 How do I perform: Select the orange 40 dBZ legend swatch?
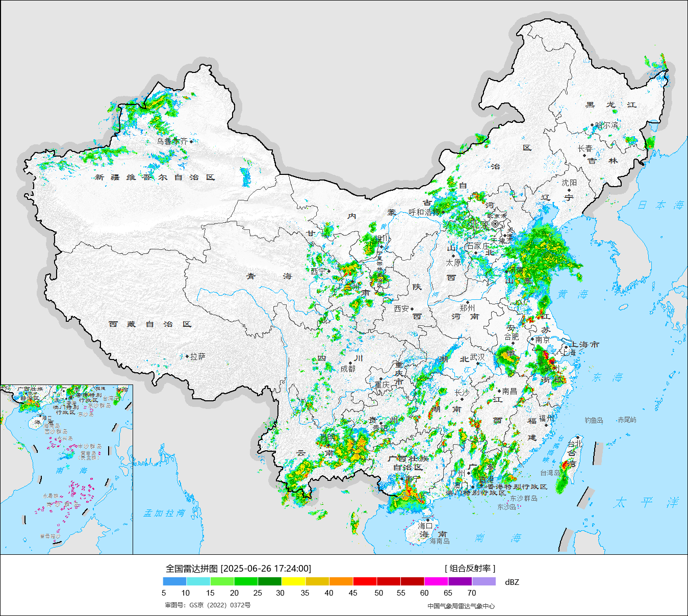click(341, 581)
